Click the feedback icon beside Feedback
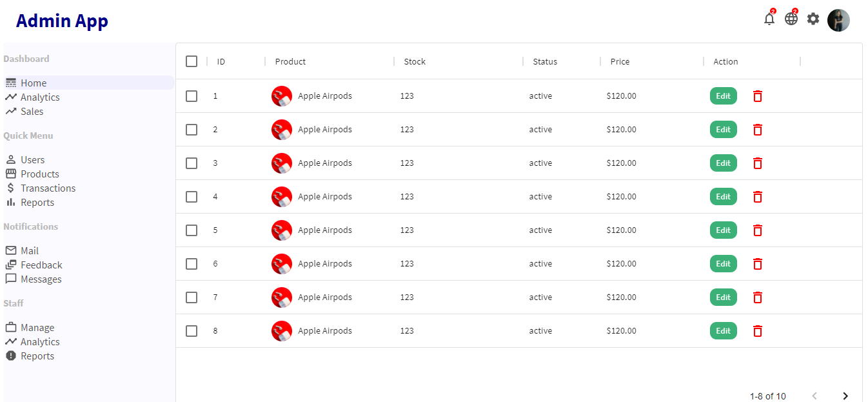The width and height of the screenshot is (868, 402). [x=10, y=265]
